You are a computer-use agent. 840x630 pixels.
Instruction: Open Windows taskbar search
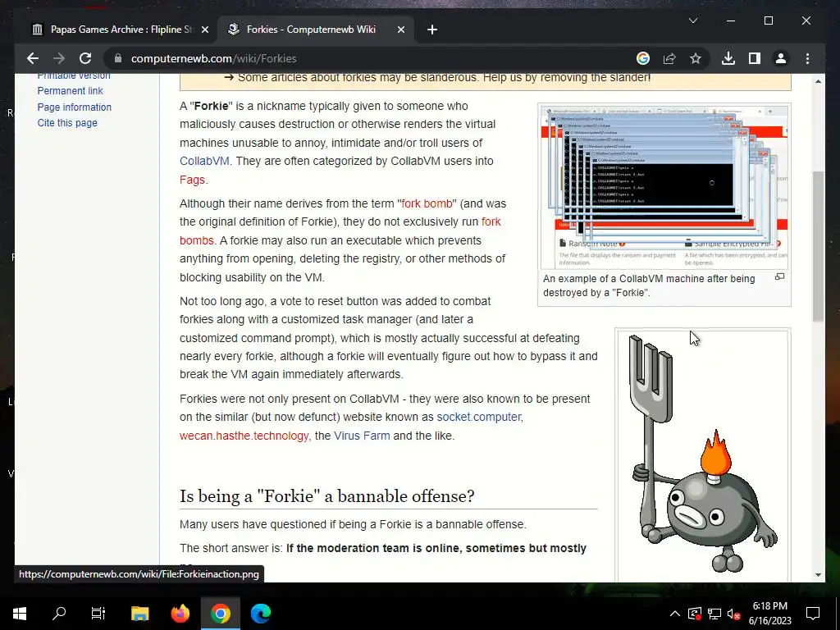tap(59, 614)
